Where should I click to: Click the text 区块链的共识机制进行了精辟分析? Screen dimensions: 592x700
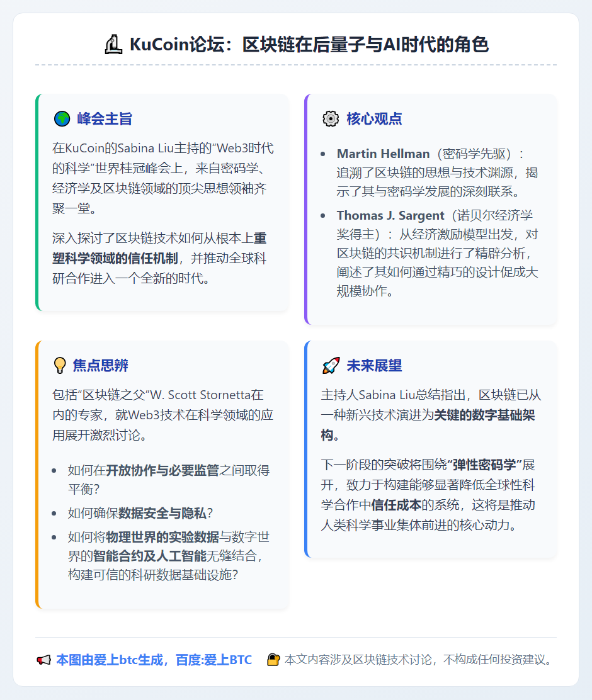pos(431,253)
